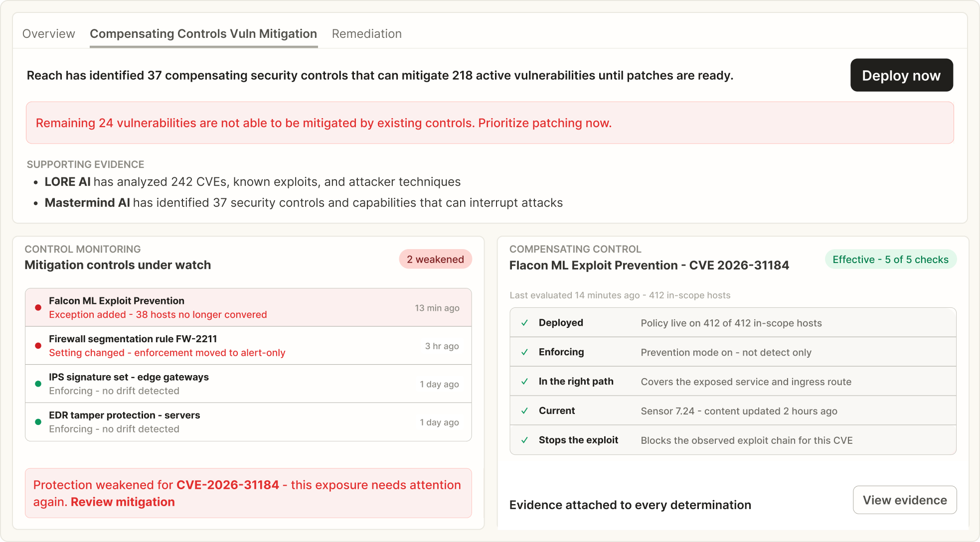
Task: Select the Compensating Controls Vuln Mitigation tab
Action: (203, 34)
